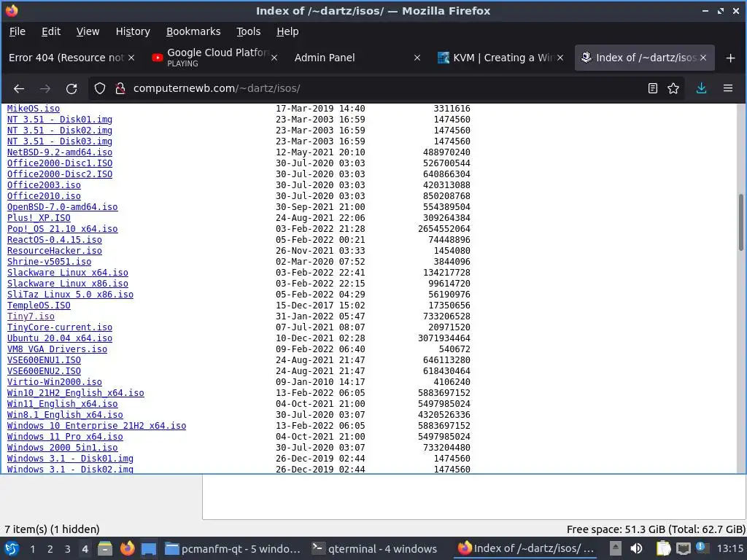Reload the current page
The height and width of the screenshot is (560, 747).
point(71,88)
